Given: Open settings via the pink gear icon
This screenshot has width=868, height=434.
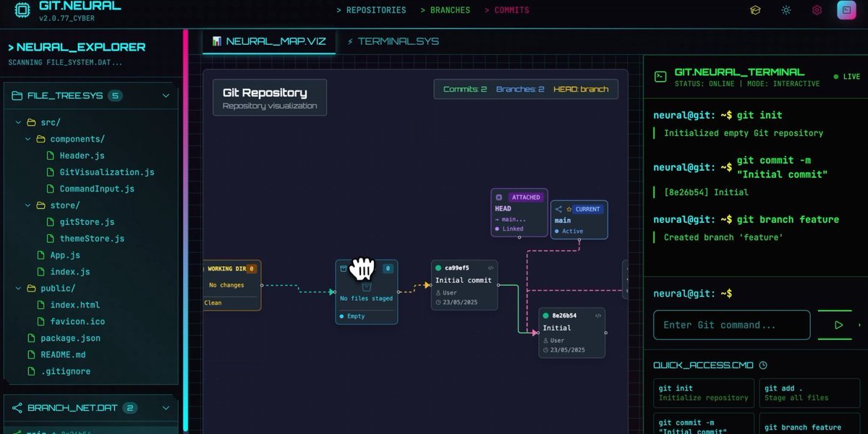Looking at the screenshot, I should 817,10.
